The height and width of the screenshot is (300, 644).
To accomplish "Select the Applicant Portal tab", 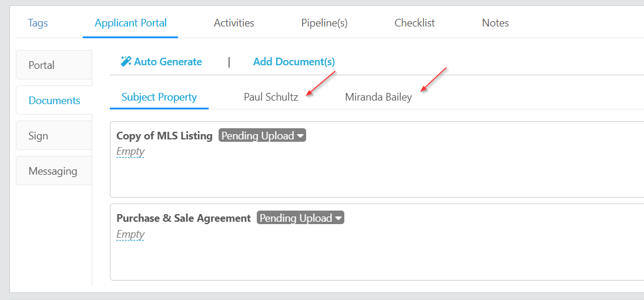I will pyautogui.click(x=130, y=22).
